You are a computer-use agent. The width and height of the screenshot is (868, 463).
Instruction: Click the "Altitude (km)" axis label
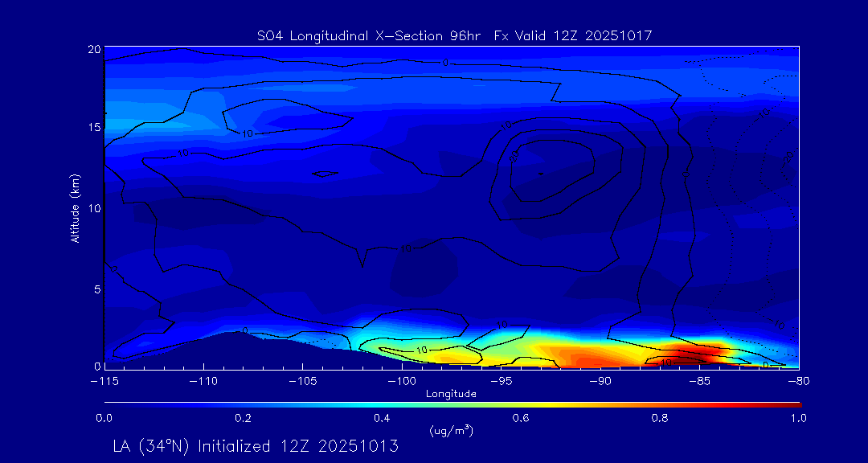[75, 208]
